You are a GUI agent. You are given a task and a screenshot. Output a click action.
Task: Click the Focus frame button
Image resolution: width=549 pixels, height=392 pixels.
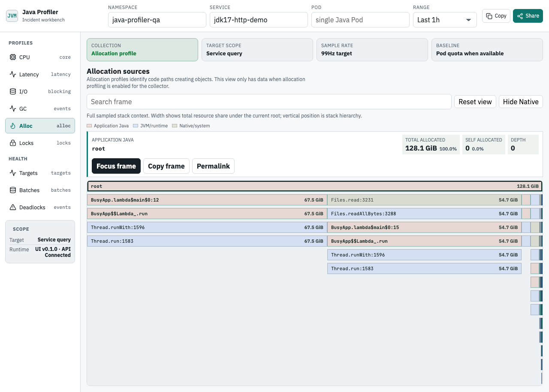coord(116,166)
